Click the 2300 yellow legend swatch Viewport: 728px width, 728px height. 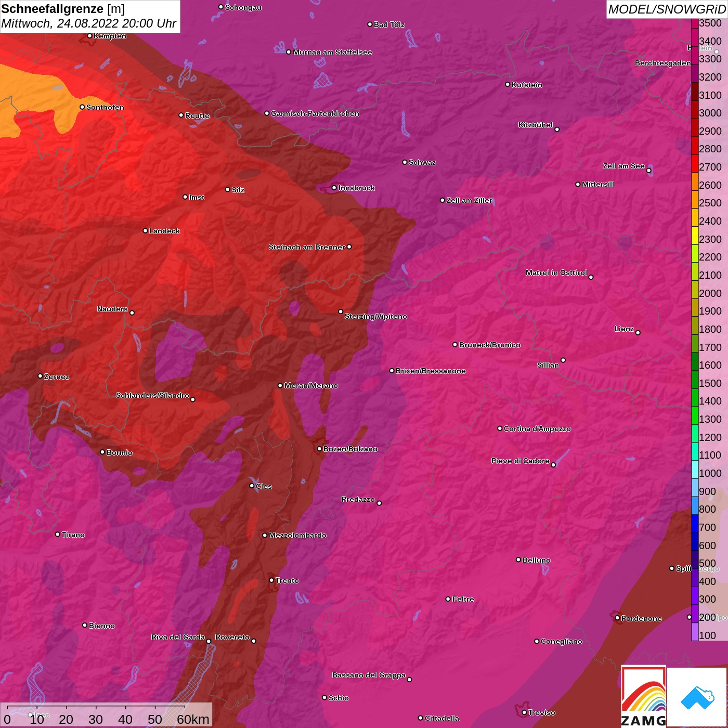coord(695,236)
